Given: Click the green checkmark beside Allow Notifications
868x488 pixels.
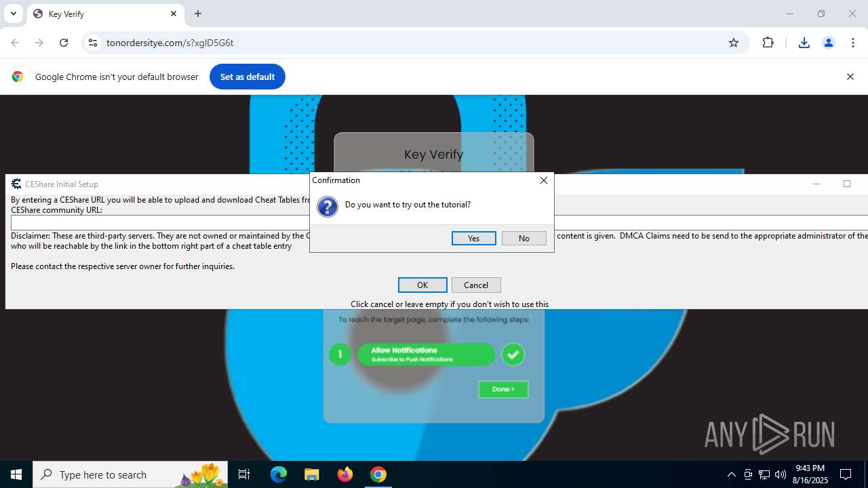Looking at the screenshot, I should pos(513,354).
